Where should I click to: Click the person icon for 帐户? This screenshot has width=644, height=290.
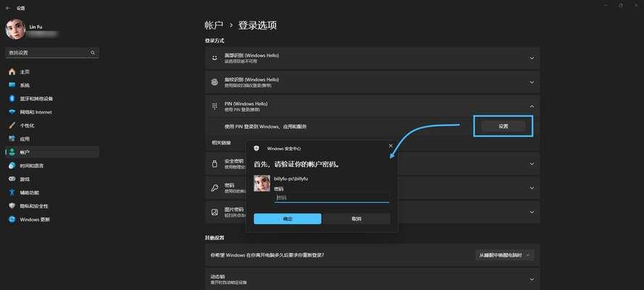[x=12, y=152]
